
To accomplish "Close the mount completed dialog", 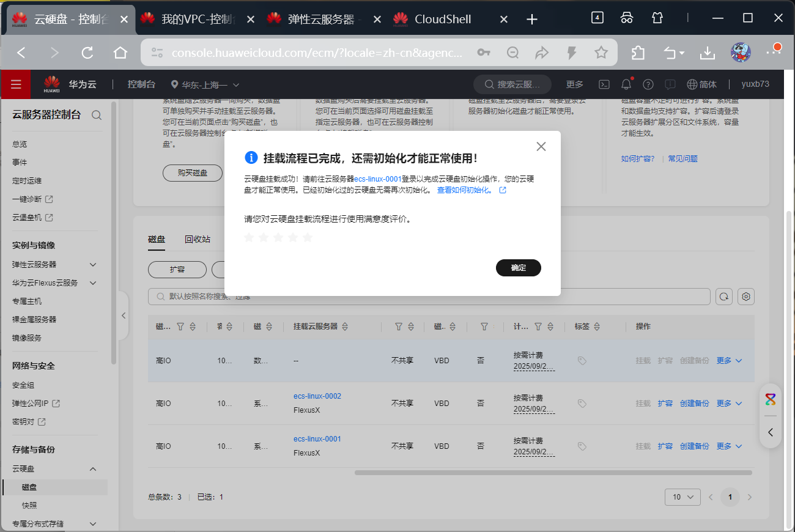I will pos(541,146).
